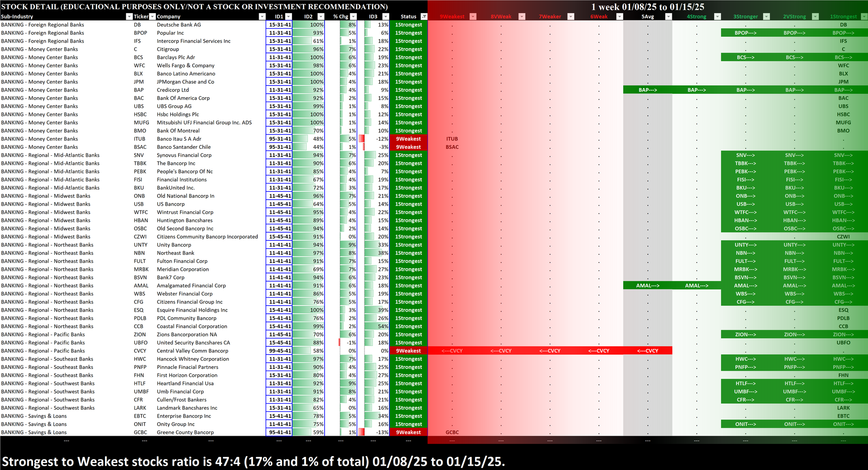Open the ID1 filter arrow

click(289, 16)
